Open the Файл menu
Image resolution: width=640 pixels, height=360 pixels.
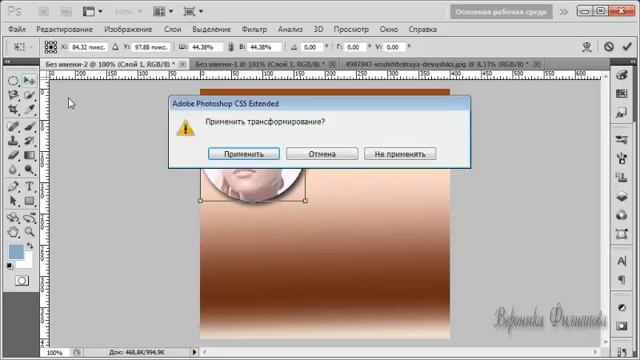tap(17, 29)
